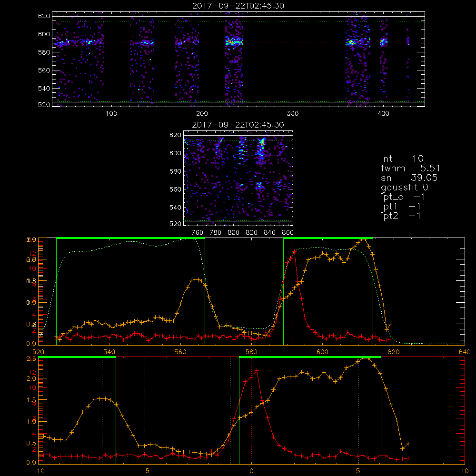The width and height of the screenshot is (476, 476).
Task: Click x-axis label 10 on bottom plot
Action: [x=465, y=471]
